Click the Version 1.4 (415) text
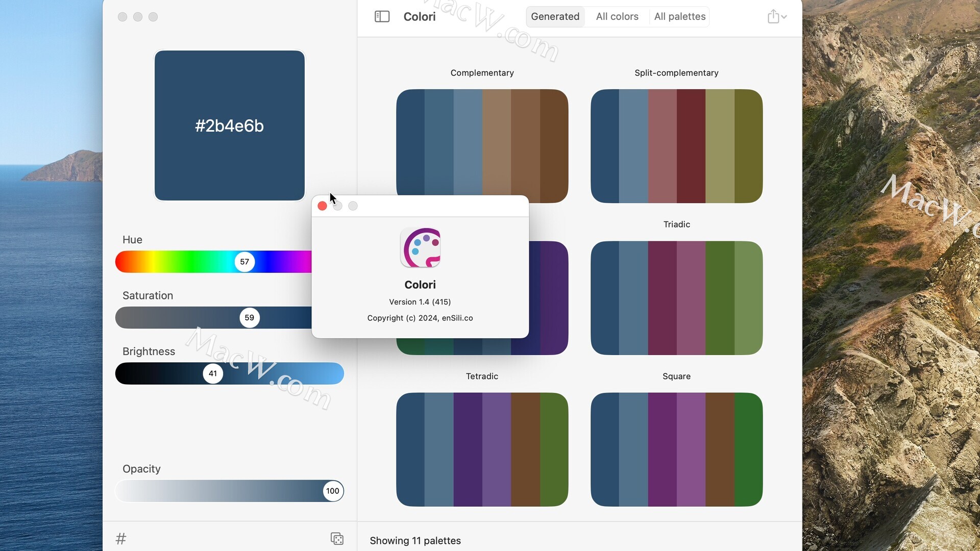Viewport: 980px width, 551px height. click(x=420, y=302)
